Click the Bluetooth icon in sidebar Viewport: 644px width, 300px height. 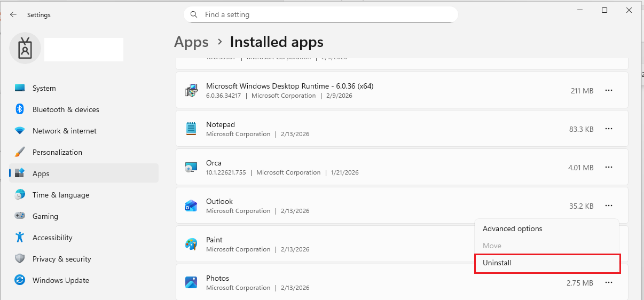pos(20,109)
